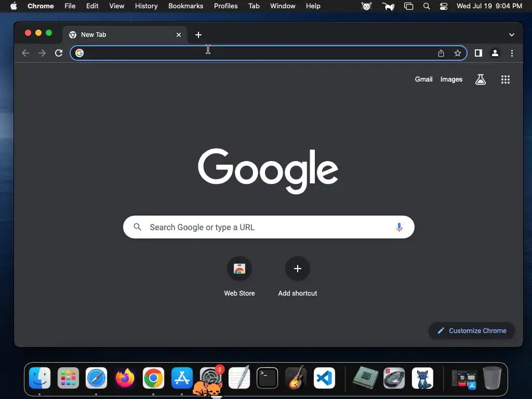Open Control Center in menu bar
The width and height of the screenshot is (532, 399).
444,6
